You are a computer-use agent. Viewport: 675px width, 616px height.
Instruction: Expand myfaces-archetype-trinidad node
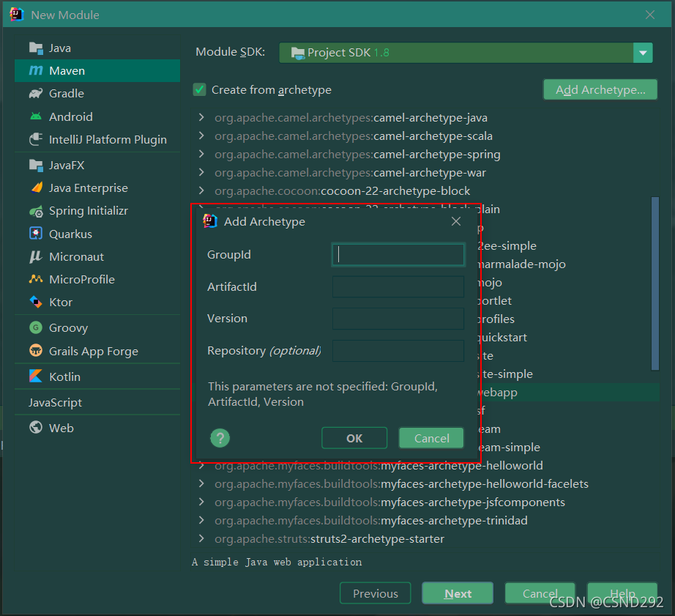click(201, 520)
